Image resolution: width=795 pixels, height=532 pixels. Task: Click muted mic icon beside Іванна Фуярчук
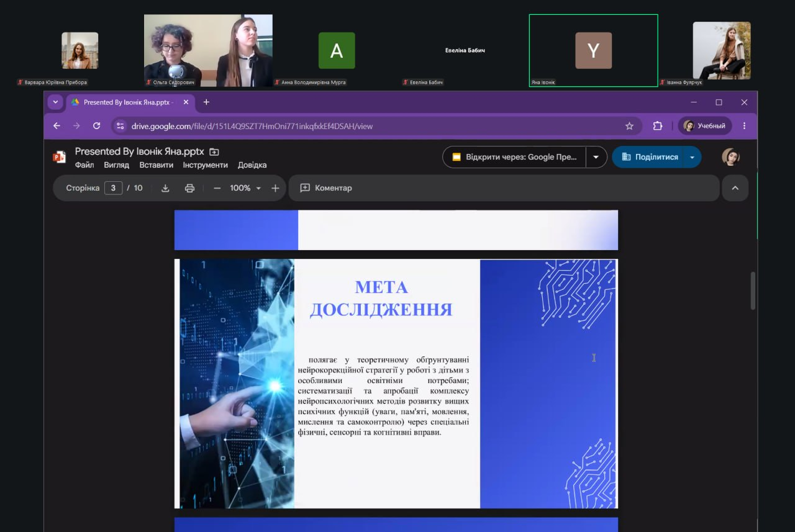[x=662, y=82]
